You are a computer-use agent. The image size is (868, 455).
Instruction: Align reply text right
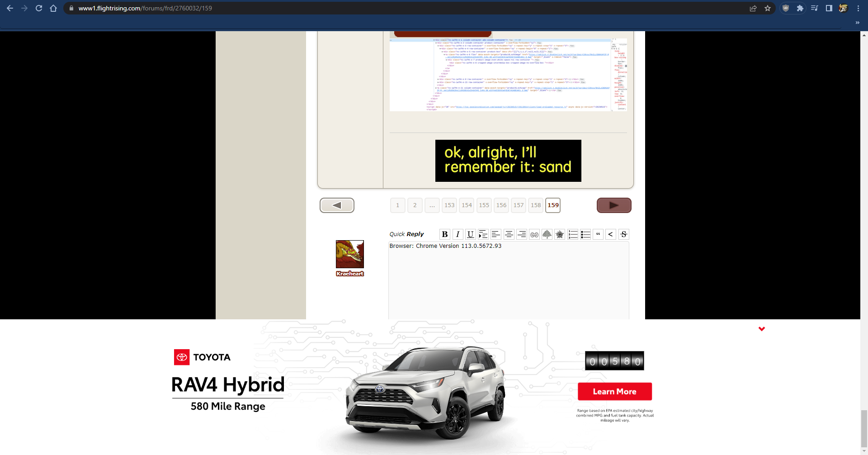(x=521, y=234)
